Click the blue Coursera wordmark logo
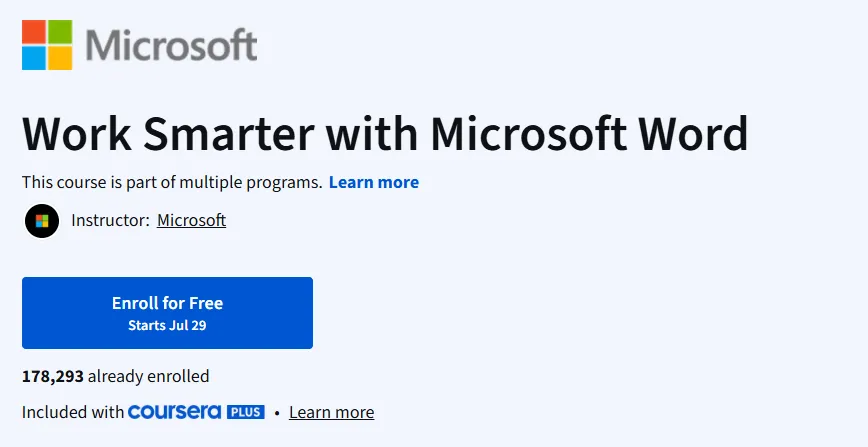Image resolution: width=868 pixels, height=447 pixels. (x=174, y=412)
